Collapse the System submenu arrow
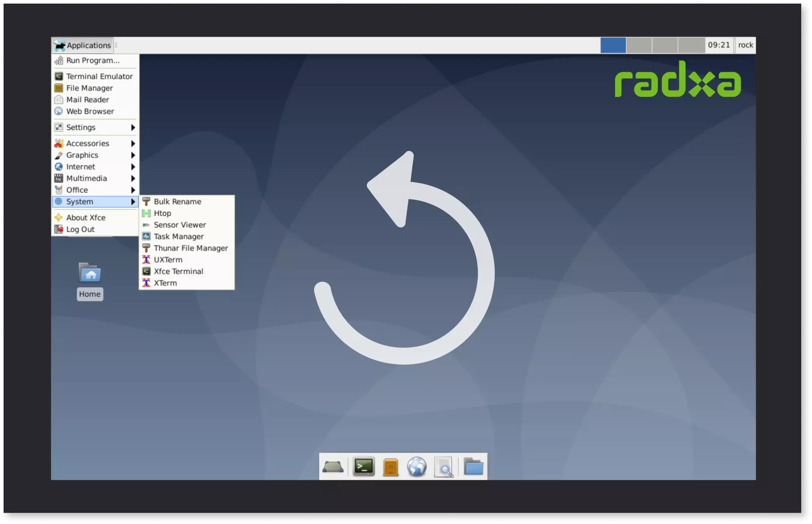Image resolution: width=812 pixels, height=524 pixels. 133,202
